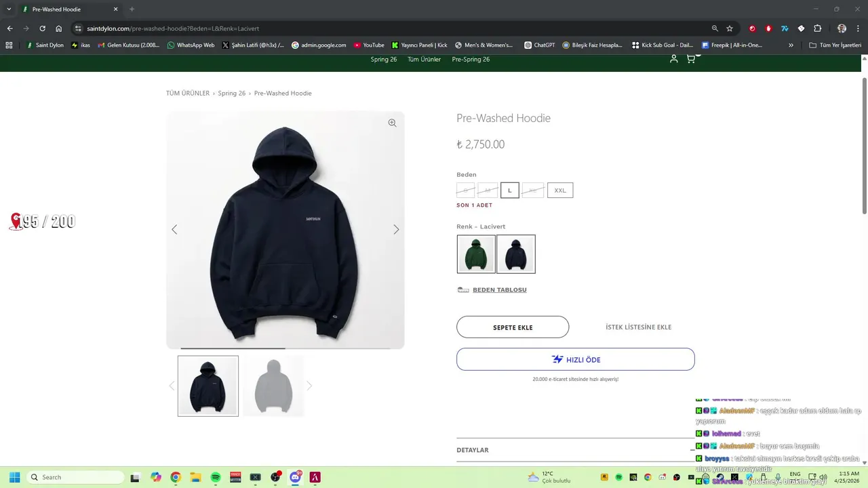Viewport: 868px width, 488px height.
Task: Open the red hand ad-blocker extension
Action: (x=768, y=28)
